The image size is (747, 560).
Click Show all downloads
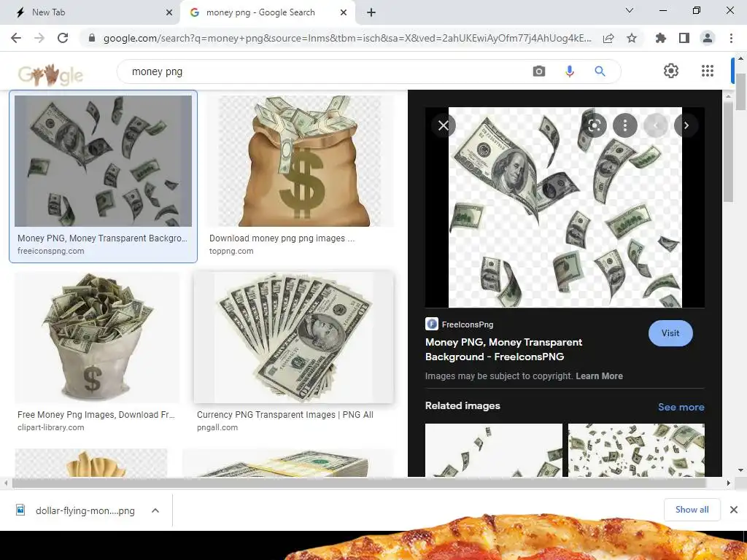pyautogui.click(x=692, y=510)
